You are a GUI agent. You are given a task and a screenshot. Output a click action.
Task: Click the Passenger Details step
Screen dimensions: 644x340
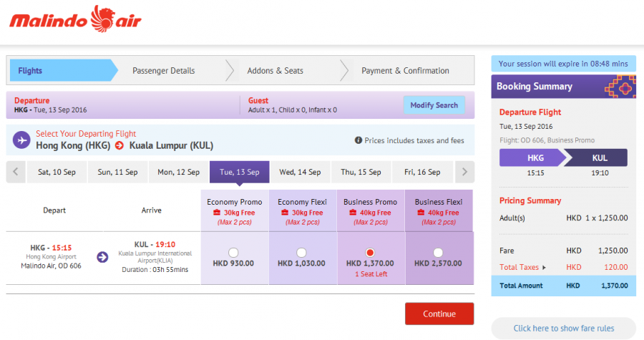coord(163,71)
